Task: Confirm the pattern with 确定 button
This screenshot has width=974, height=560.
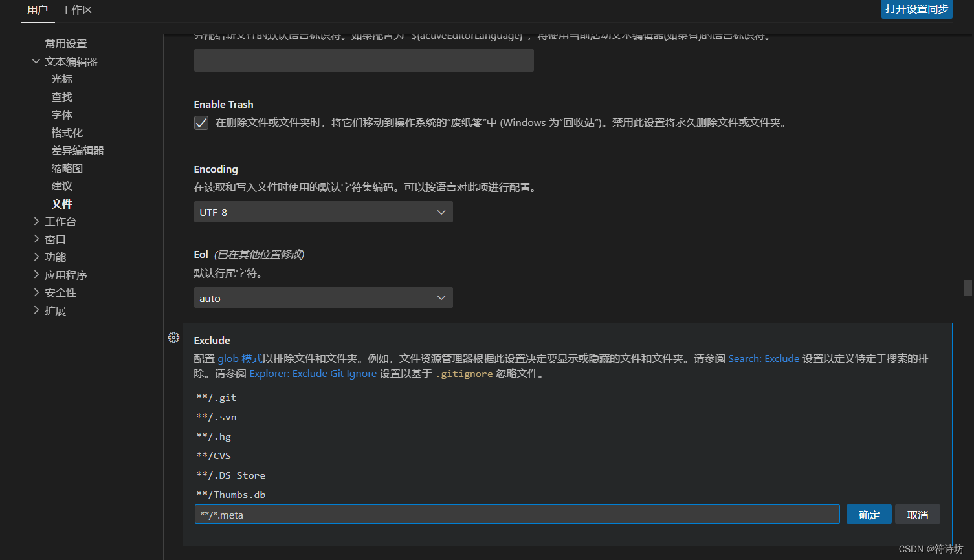Action: [869, 515]
